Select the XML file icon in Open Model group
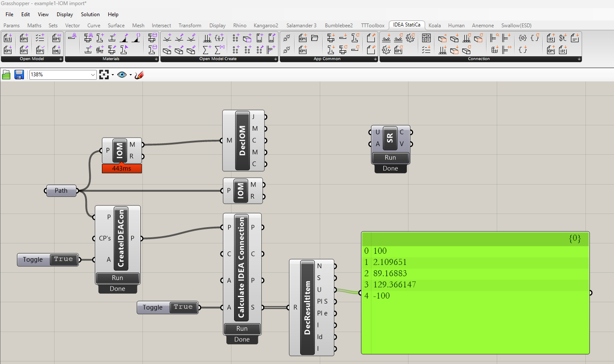This screenshot has width=614, height=364. 56,50
